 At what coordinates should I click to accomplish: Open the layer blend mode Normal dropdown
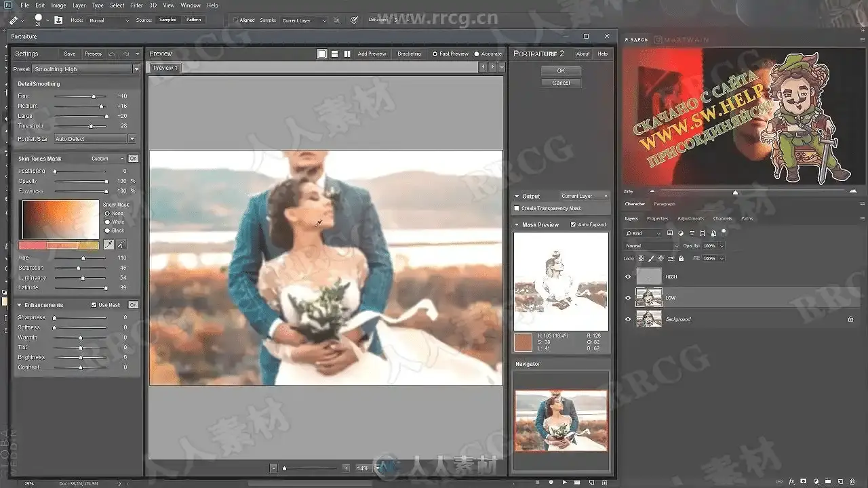click(651, 245)
